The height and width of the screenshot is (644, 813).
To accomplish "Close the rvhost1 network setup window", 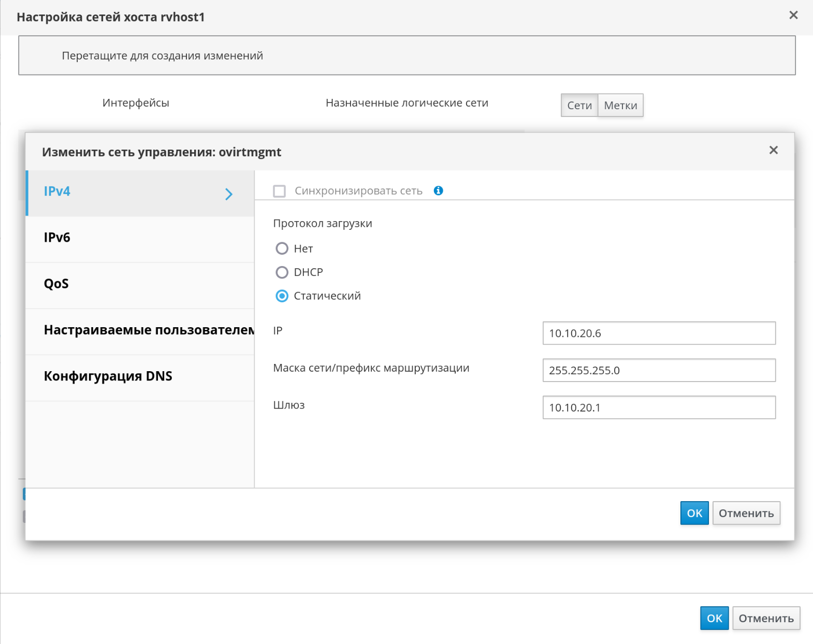I will coord(793,16).
